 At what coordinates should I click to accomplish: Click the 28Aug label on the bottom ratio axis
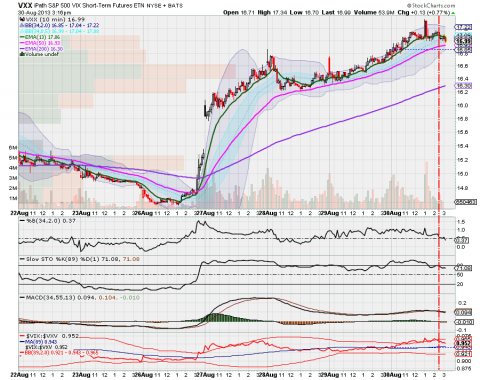268,375
